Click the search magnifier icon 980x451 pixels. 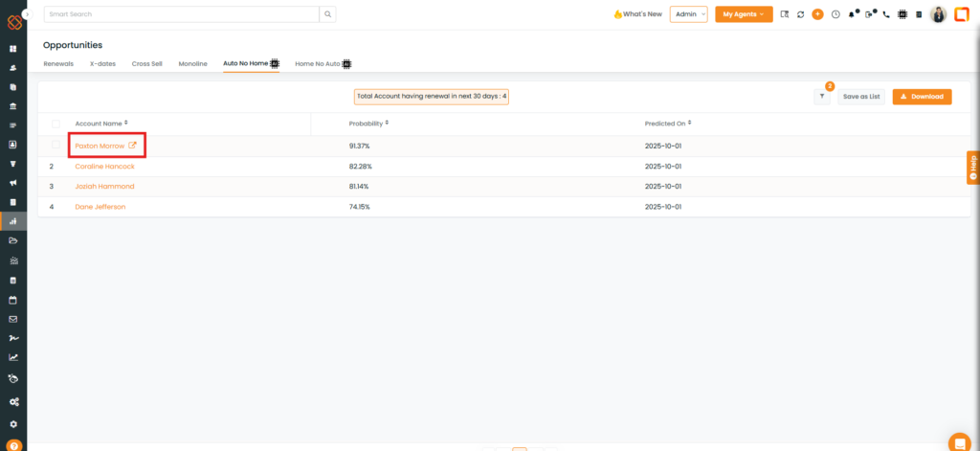328,14
